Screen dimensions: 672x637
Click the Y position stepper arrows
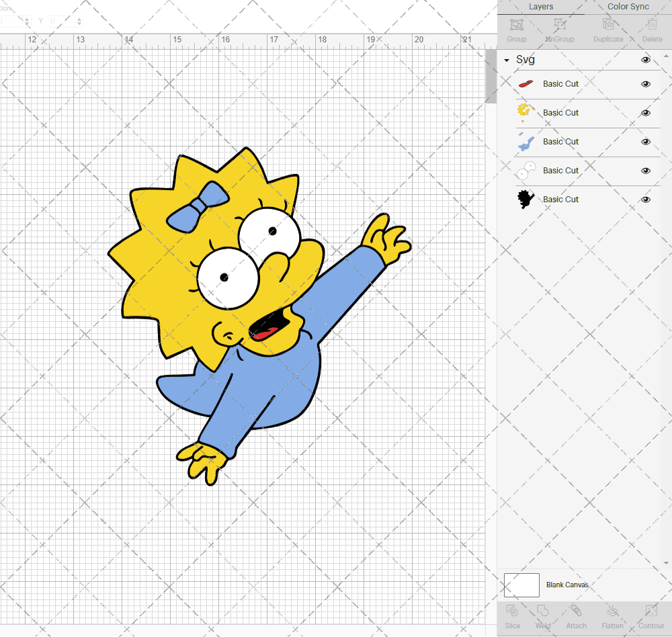tap(79, 21)
